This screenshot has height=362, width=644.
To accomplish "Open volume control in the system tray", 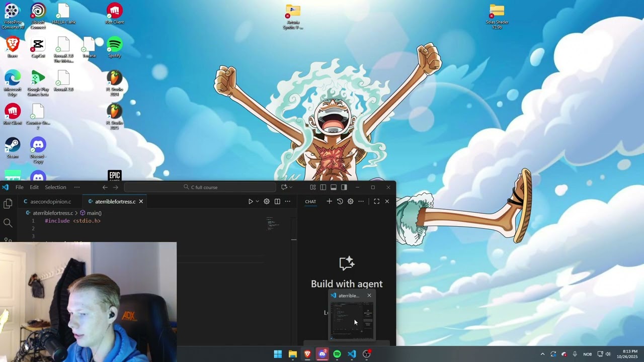I will (x=608, y=354).
